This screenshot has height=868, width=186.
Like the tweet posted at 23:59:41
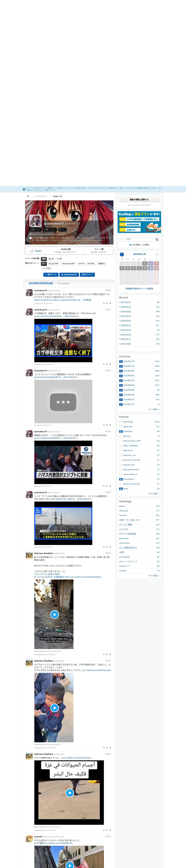[x=110, y=303]
